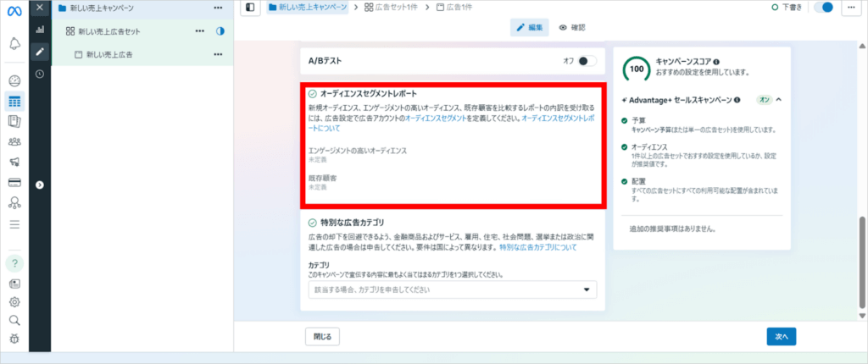Open the Audiences people icon

[x=15, y=141]
